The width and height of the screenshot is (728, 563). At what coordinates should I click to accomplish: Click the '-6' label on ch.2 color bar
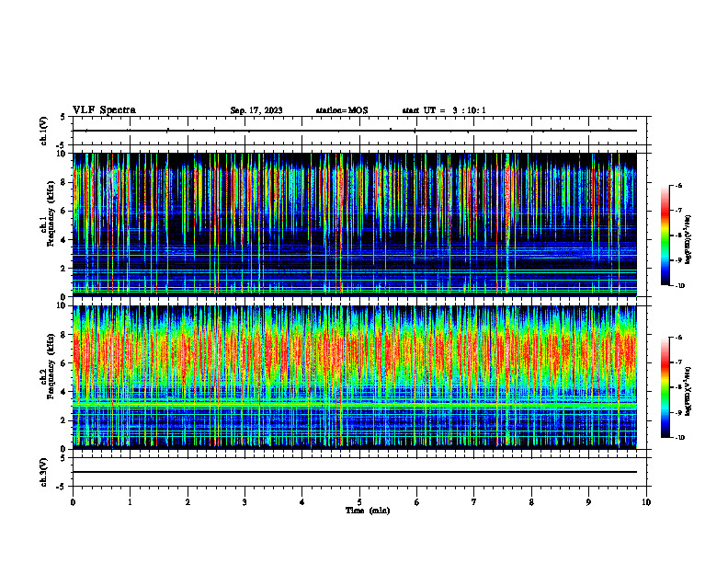tap(679, 338)
